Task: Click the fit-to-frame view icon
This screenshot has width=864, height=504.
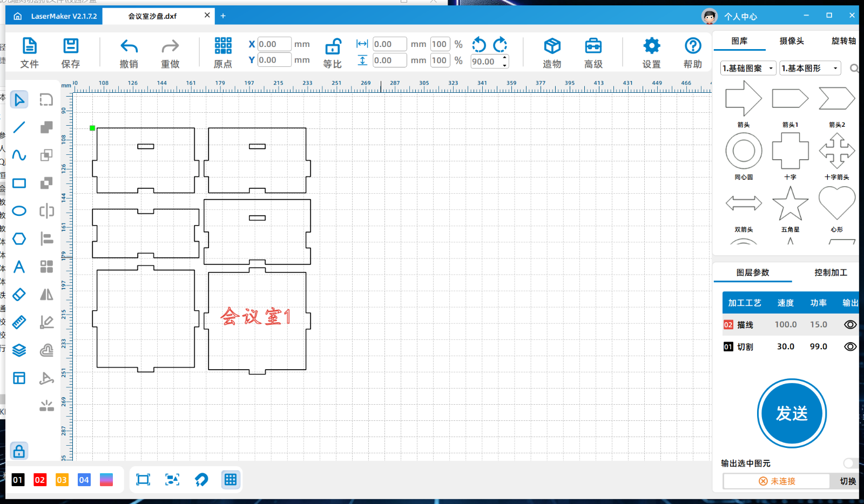Action: coord(143,480)
